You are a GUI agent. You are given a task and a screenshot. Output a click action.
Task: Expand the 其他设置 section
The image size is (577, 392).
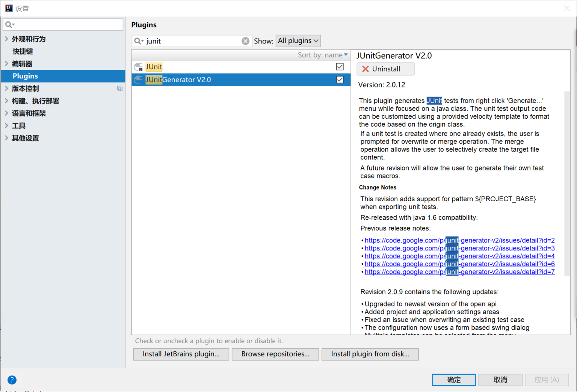point(6,138)
